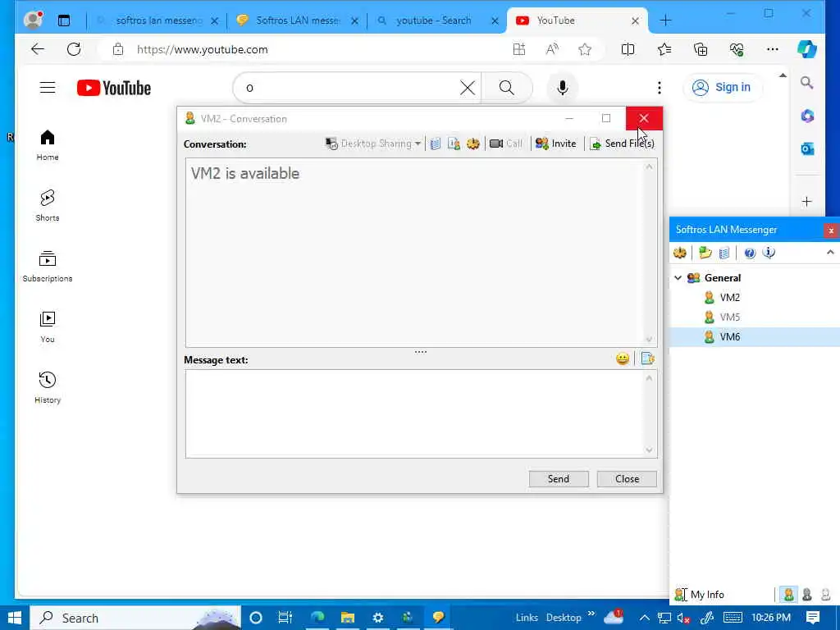
Task: Click Send File(s) in conversation toolbar
Action: pyautogui.click(x=622, y=144)
